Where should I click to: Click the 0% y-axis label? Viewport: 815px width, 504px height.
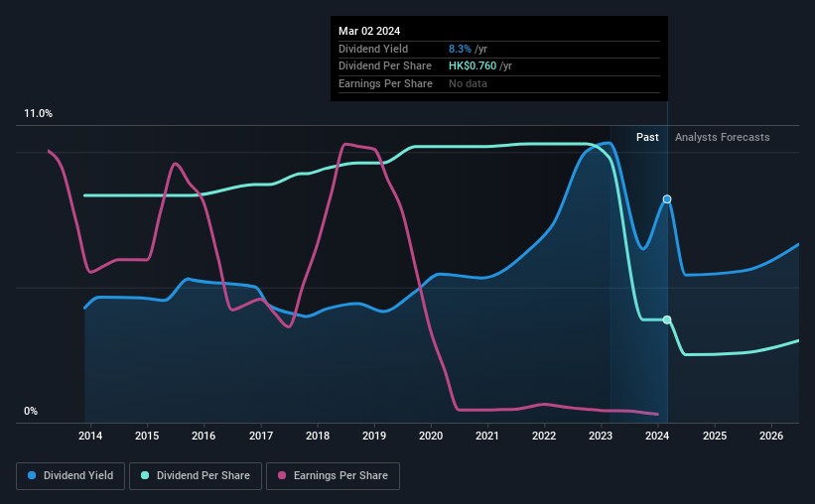[31, 411]
